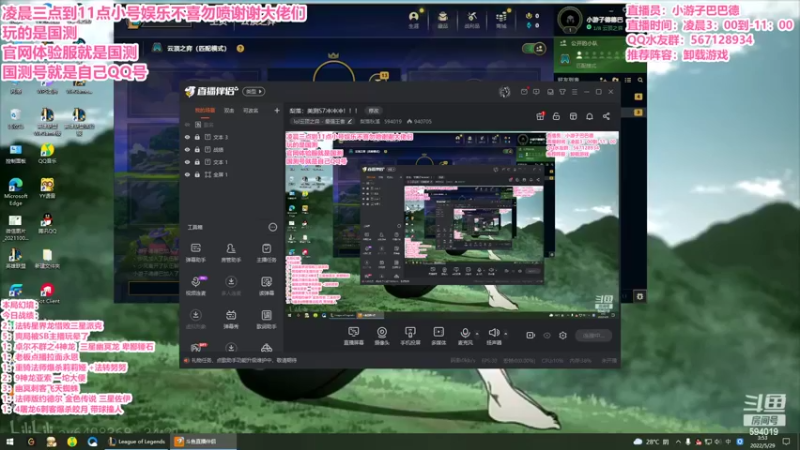Open the Windows notification center icon

click(x=786, y=441)
